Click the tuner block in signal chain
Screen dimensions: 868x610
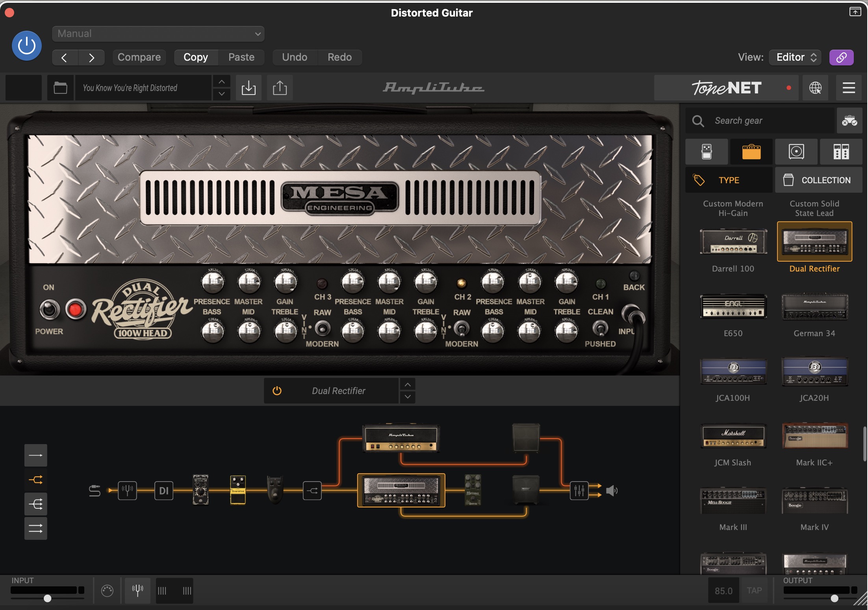point(127,491)
